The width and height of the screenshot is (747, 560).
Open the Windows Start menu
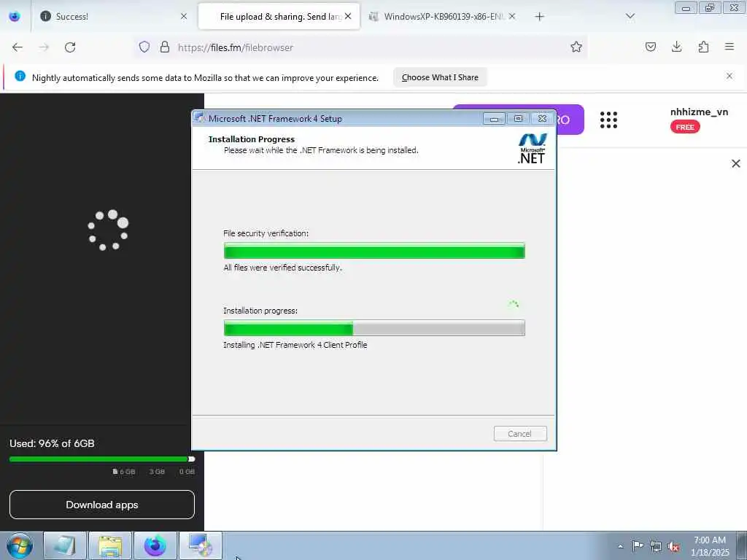pyautogui.click(x=20, y=545)
